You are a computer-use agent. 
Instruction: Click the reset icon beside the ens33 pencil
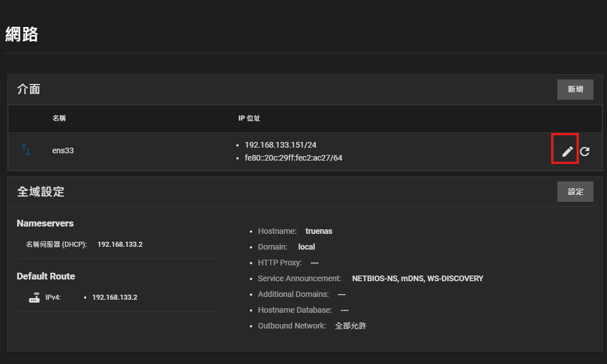coord(585,151)
